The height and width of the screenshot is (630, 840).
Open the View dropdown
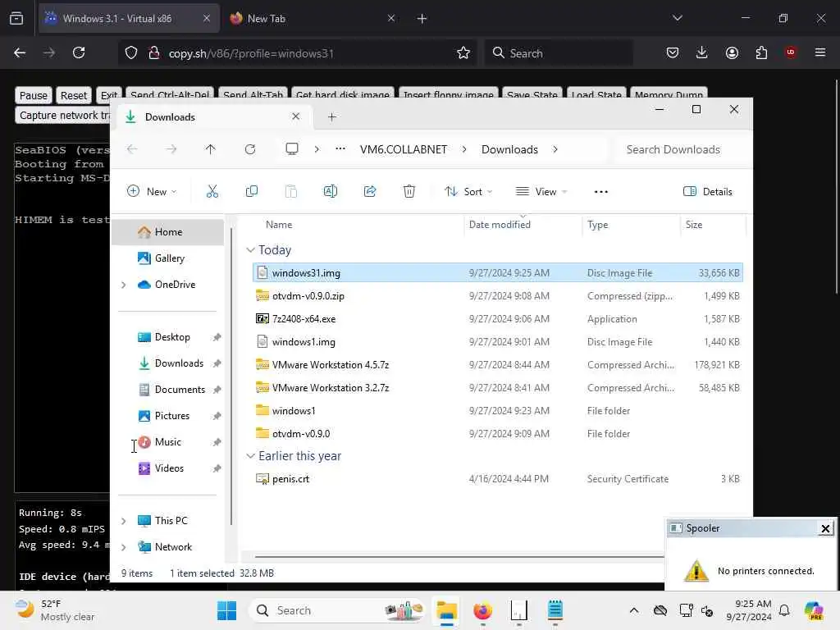point(541,191)
